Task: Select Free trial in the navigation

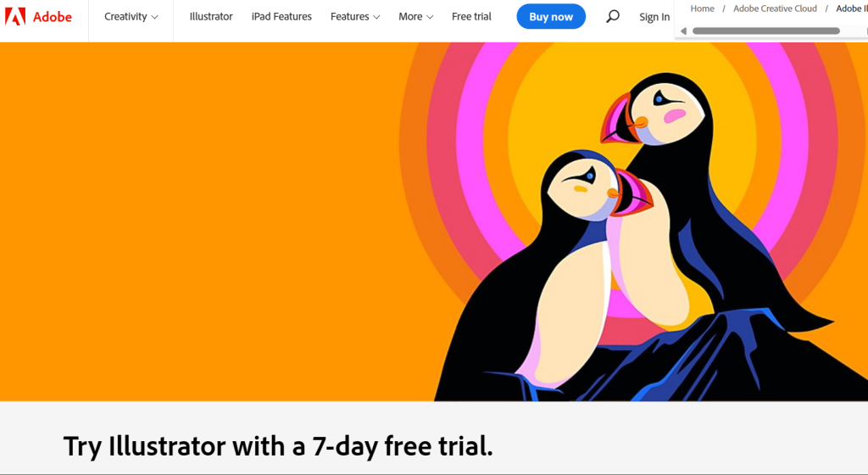Action: tap(471, 17)
